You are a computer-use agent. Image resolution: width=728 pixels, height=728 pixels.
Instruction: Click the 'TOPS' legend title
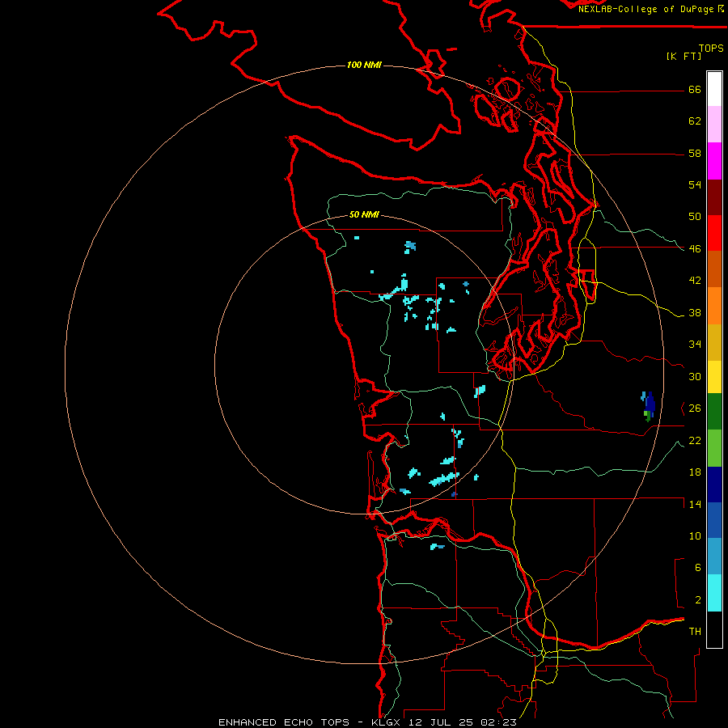711,49
